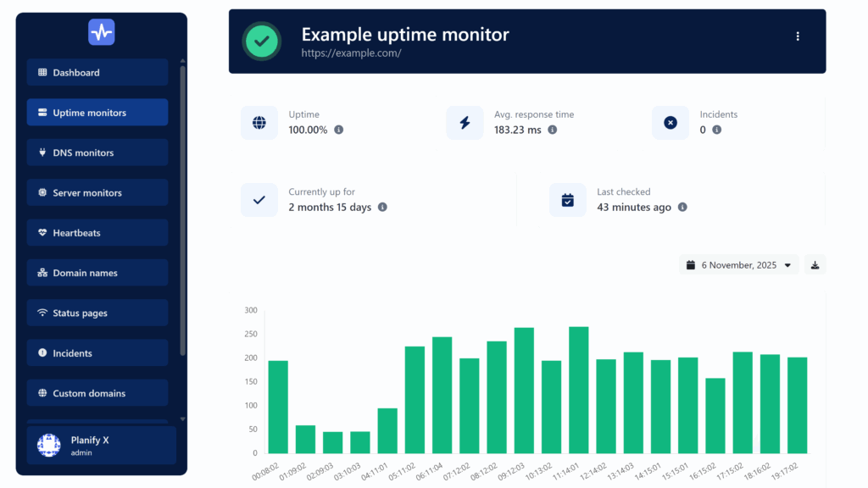Select Server monitors in sidebar
This screenshot has height=488, width=868.
(x=97, y=193)
